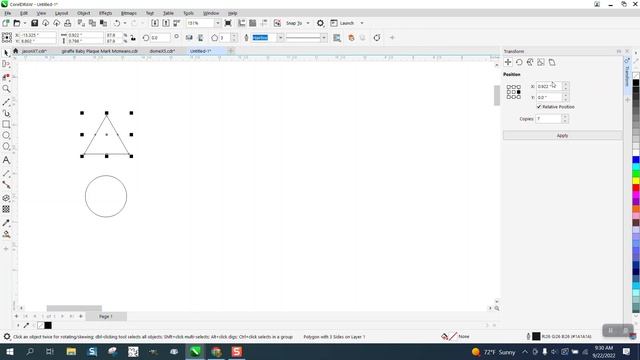640x360 pixels.
Task: Expand the Launch dropdown arrow
Action: click(362, 23)
